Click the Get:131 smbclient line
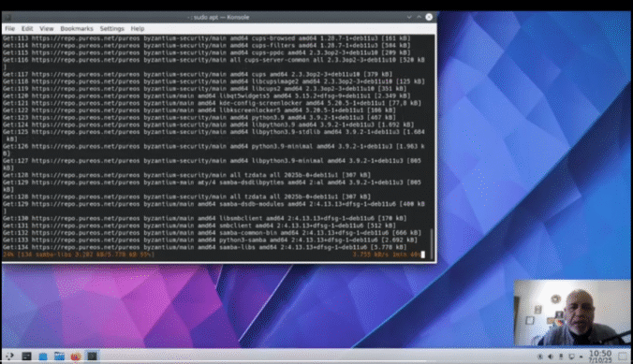This screenshot has width=633, height=364. coord(199,226)
